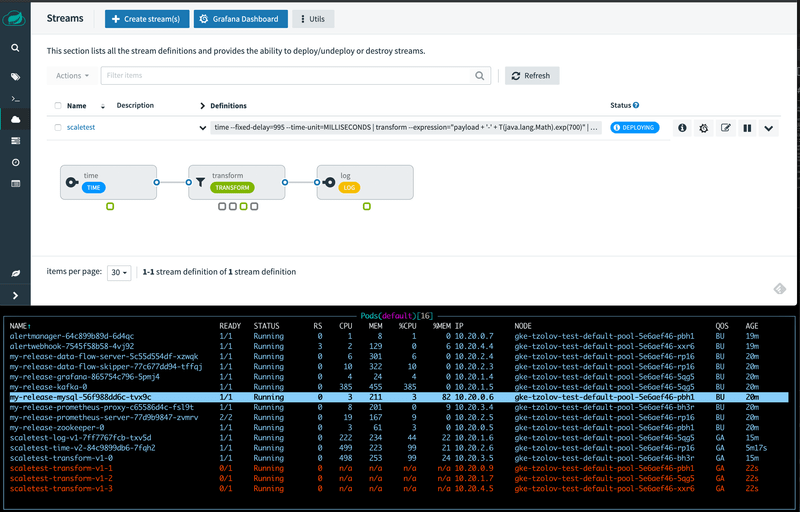Image resolution: width=800 pixels, height=512 pixels.
Task: Undeploy scaletest stream with pause icon
Action: click(x=747, y=128)
